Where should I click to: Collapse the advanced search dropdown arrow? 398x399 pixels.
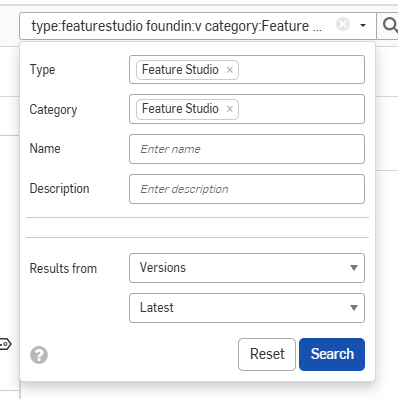[363, 25]
